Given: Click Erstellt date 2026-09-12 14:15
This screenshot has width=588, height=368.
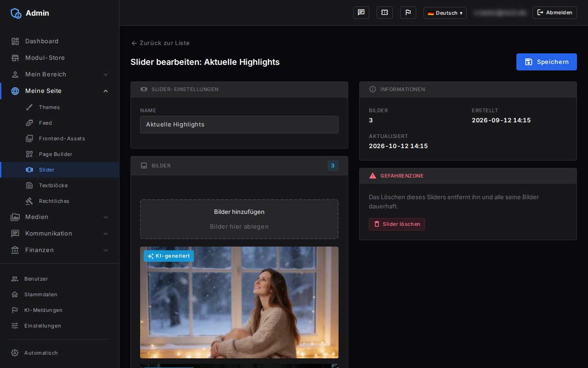Looking at the screenshot, I should point(501,120).
